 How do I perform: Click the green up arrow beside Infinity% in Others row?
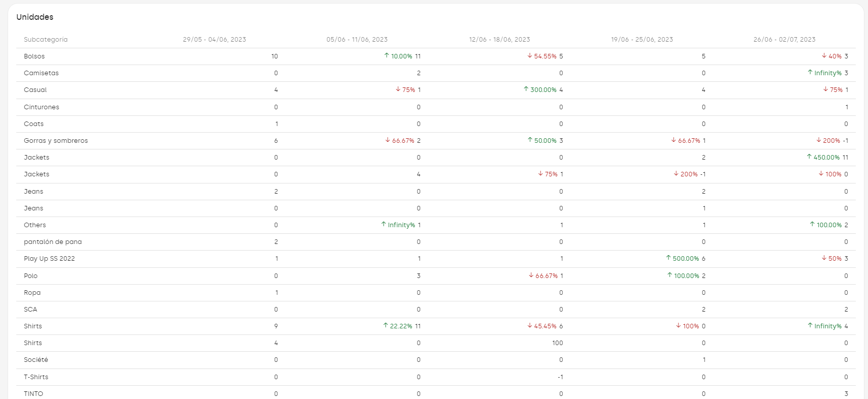coord(383,225)
